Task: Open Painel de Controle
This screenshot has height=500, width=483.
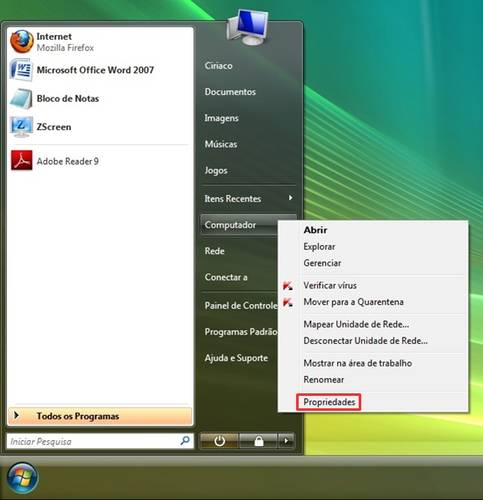Action: [241, 305]
